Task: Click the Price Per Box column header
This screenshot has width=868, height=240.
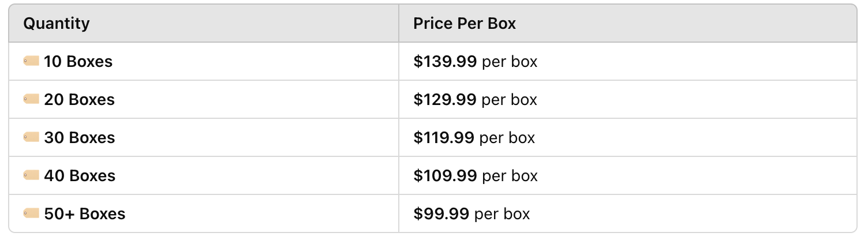Action: [x=465, y=24]
